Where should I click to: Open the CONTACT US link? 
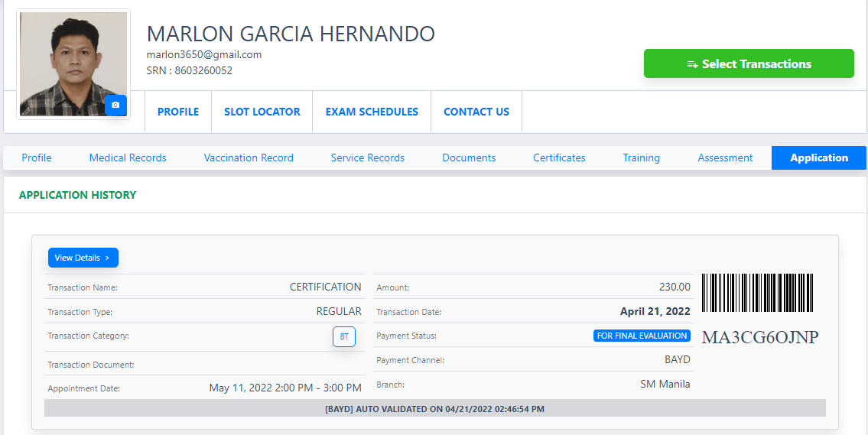click(476, 112)
